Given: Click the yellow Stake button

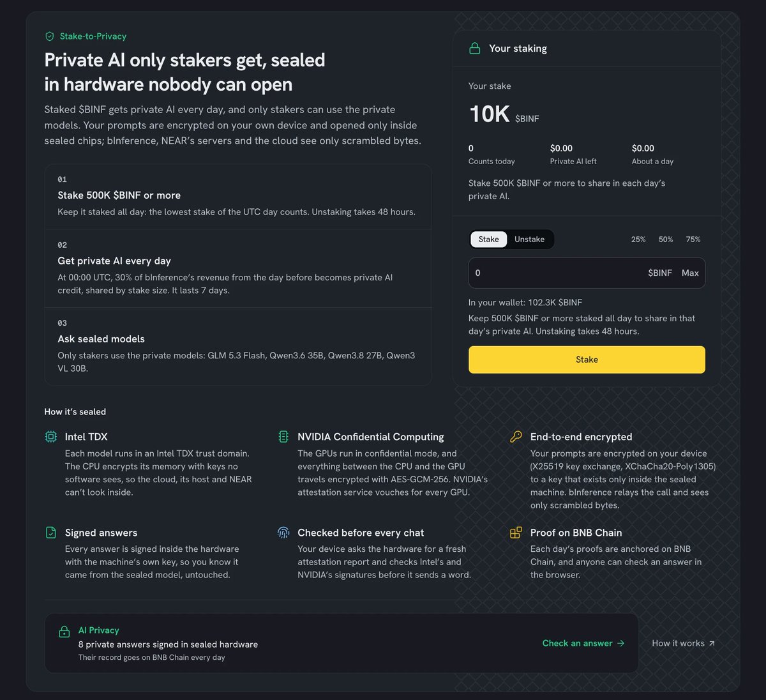Looking at the screenshot, I should 587,360.
